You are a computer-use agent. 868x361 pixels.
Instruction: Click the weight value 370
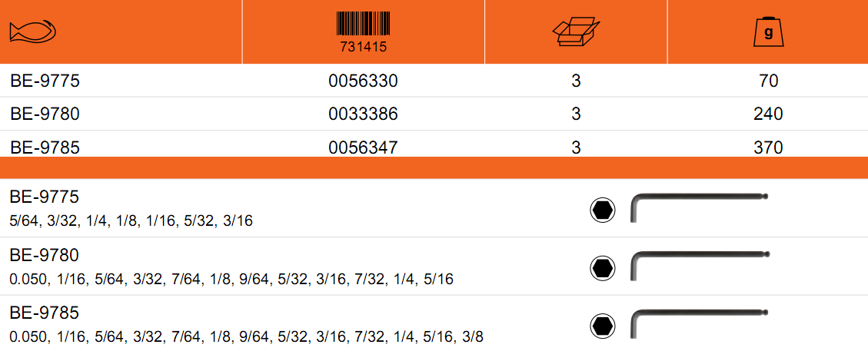768,147
